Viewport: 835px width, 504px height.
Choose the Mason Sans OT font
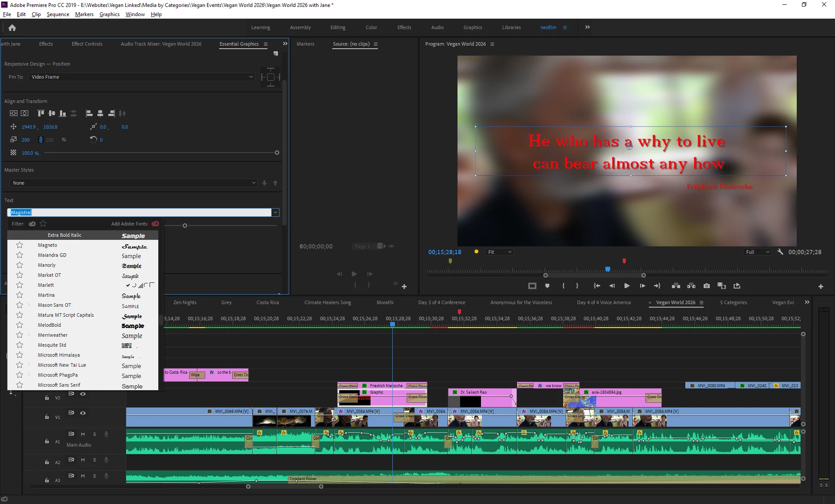coord(54,305)
